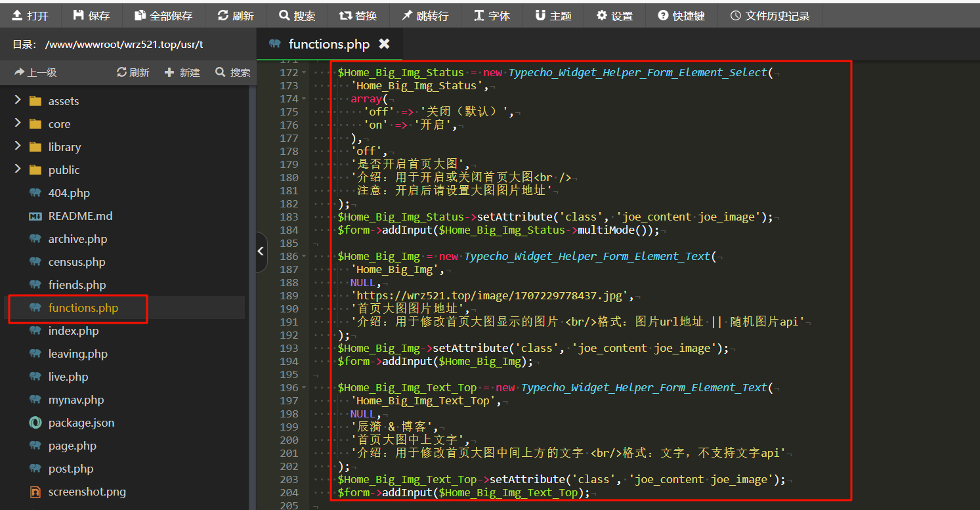Open 替换 (replace) from the toolbar
The width and height of the screenshot is (980, 510).
[358, 15]
